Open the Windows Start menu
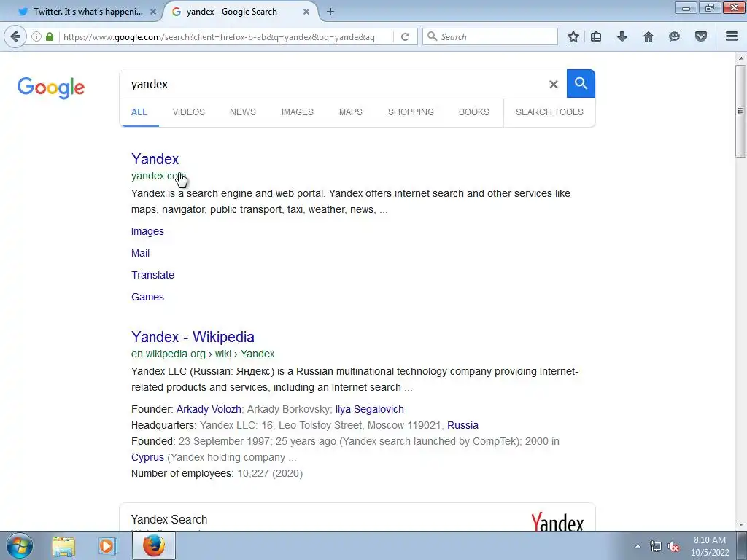 click(x=20, y=545)
